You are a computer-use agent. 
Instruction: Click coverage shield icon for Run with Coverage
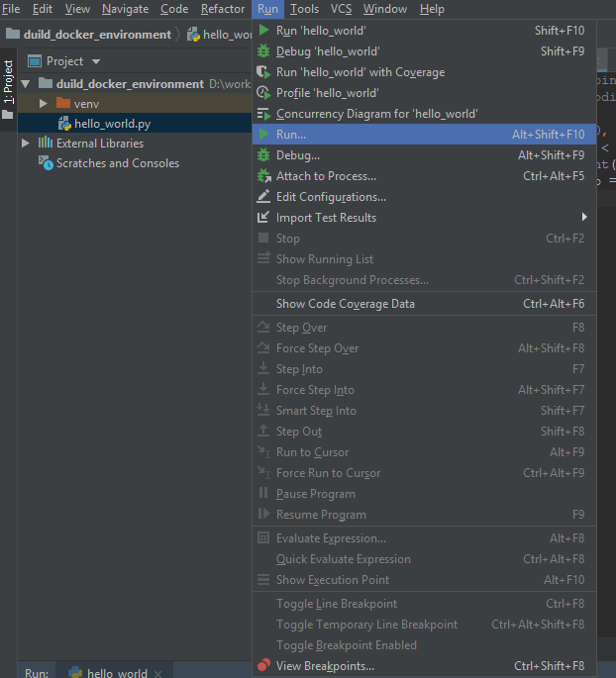tap(263, 72)
